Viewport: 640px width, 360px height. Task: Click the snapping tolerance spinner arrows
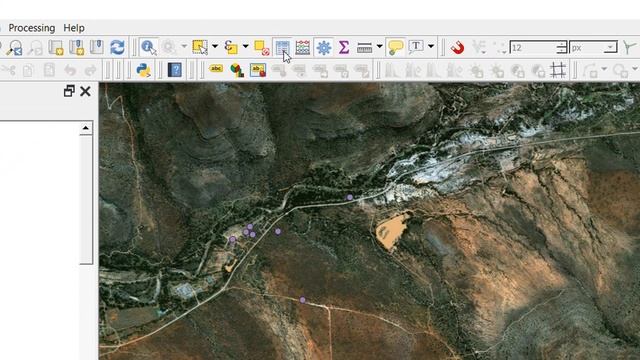pyautogui.click(x=562, y=48)
